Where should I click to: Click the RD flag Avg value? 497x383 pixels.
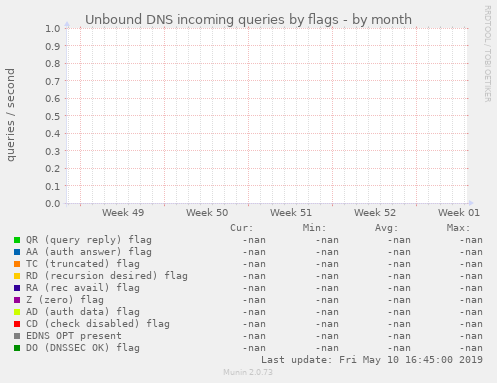click(399, 276)
